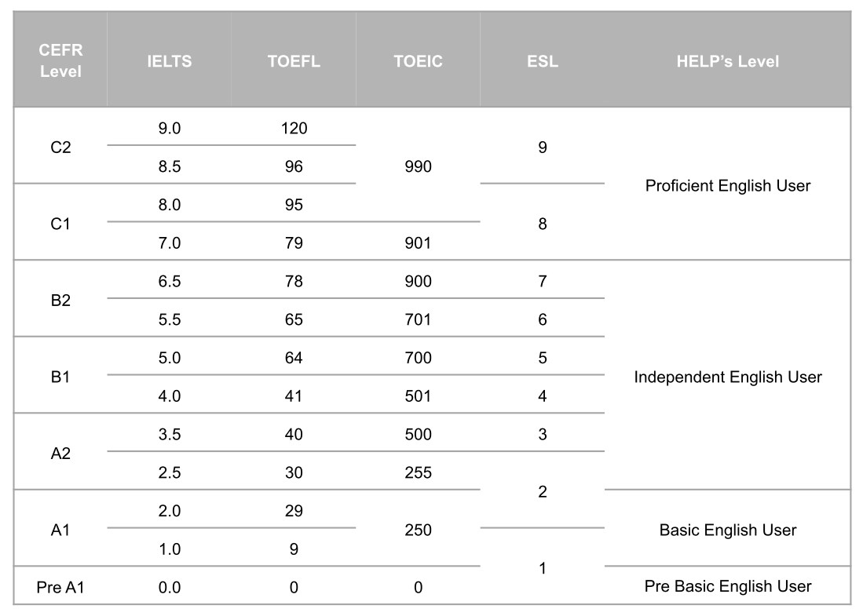Select the IELTS score 2.5

[x=170, y=472]
